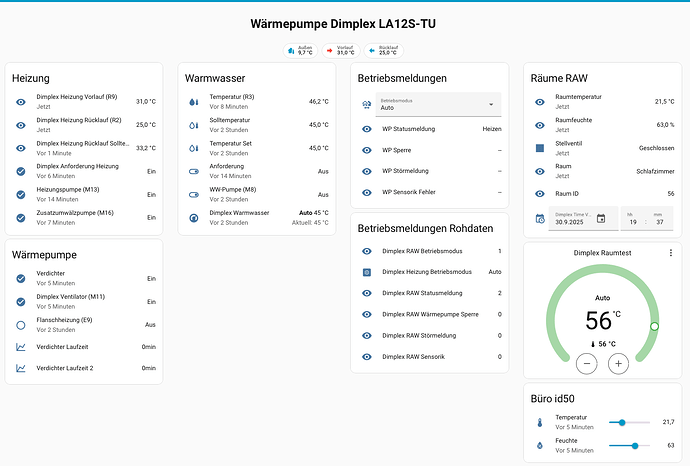This screenshot has height=466, width=690.
Task: Click square icon for Stellventil
Action: click(540, 148)
